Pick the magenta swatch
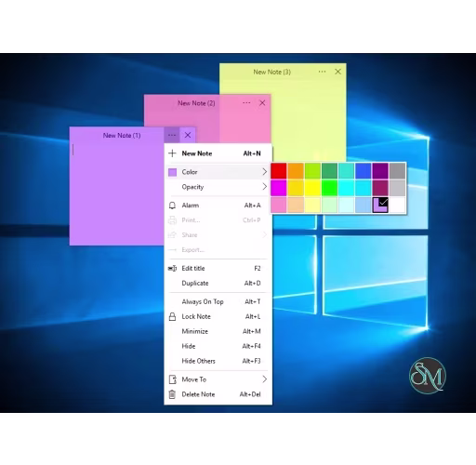This screenshot has height=465, width=476. [x=279, y=188]
